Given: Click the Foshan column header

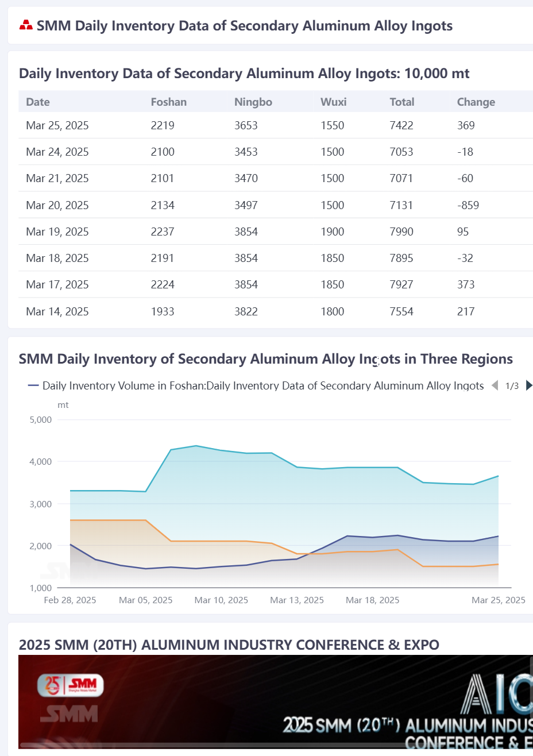Looking at the screenshot, I should tap(169, 102).
